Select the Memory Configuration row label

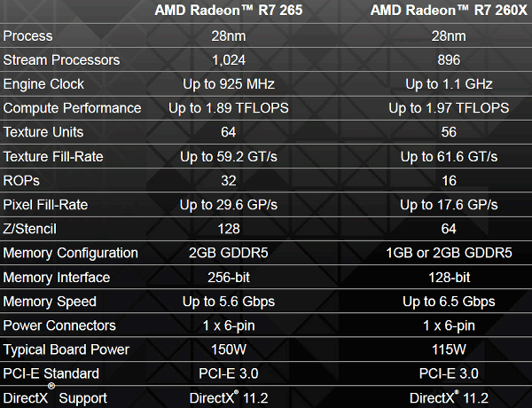coord(71,253)
